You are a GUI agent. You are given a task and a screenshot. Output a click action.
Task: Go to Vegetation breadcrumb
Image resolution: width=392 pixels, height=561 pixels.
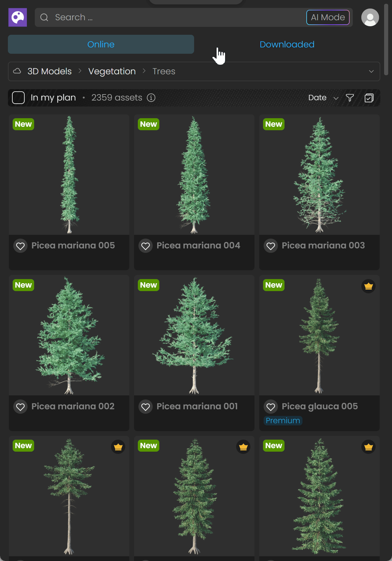point(112,71)
